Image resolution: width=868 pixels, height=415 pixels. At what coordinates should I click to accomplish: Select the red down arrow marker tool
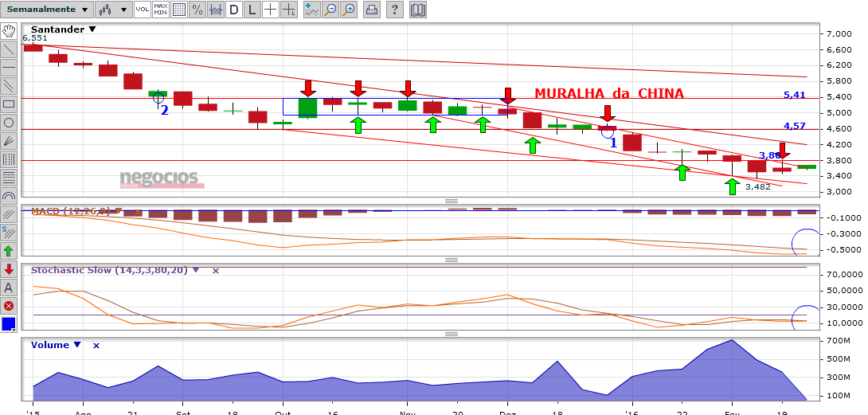(x=9, y=268)
